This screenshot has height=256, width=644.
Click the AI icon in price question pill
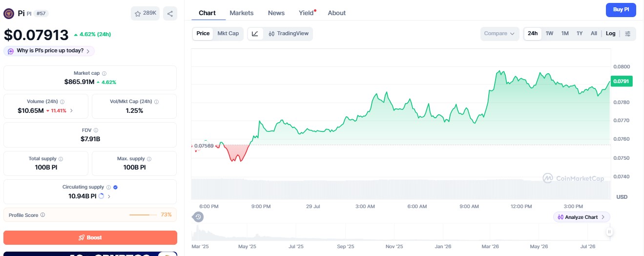pos(11,51)
